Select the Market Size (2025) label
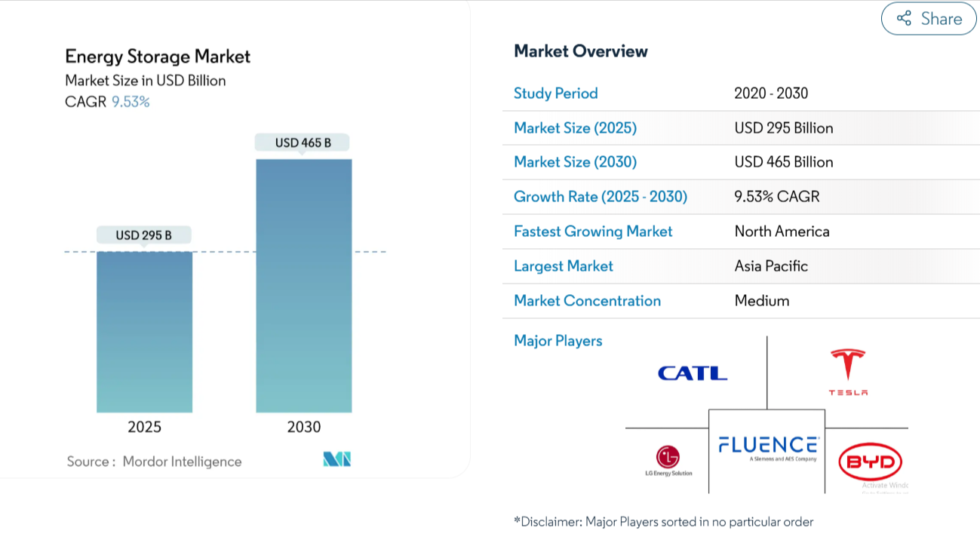This screenshot has height=543, width=980. (x=575, y=128)
